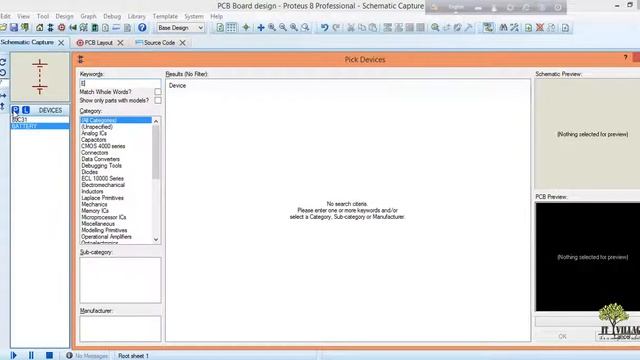The height and width of the screenshot is (360, 640).
Task: Click the Redo arrow icon
Action: [x=336, y=27]
